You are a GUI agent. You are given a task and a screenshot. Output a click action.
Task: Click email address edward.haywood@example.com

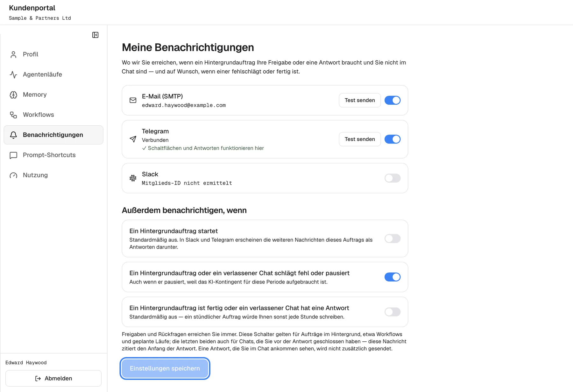(184, 105)
